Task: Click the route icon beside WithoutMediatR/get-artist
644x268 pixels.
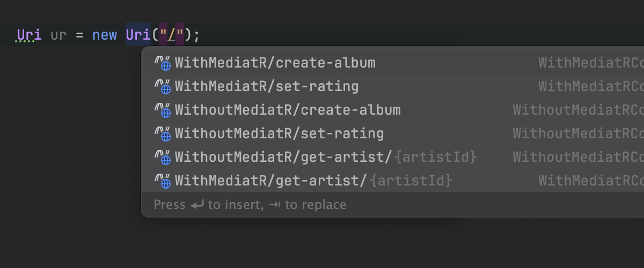Action: click(x=162, y=158)
